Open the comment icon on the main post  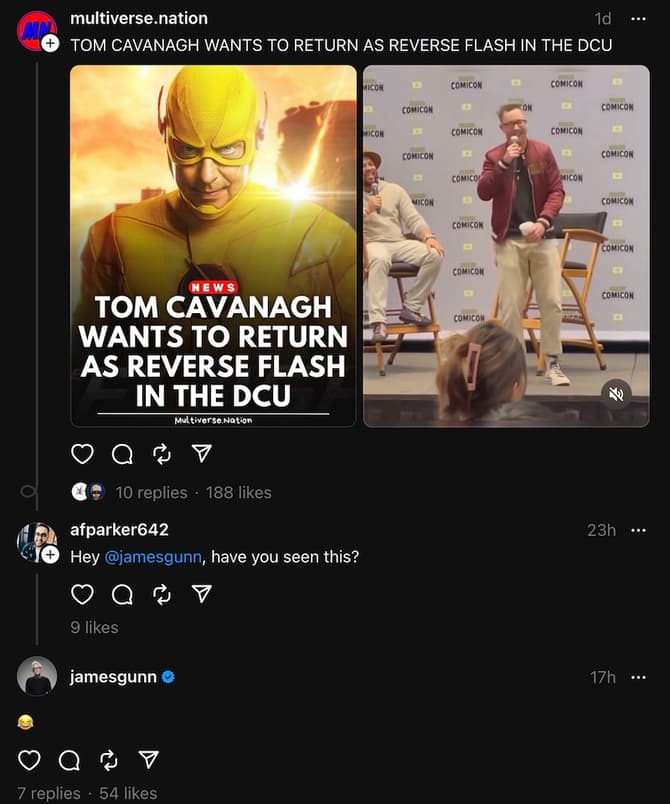122,453
